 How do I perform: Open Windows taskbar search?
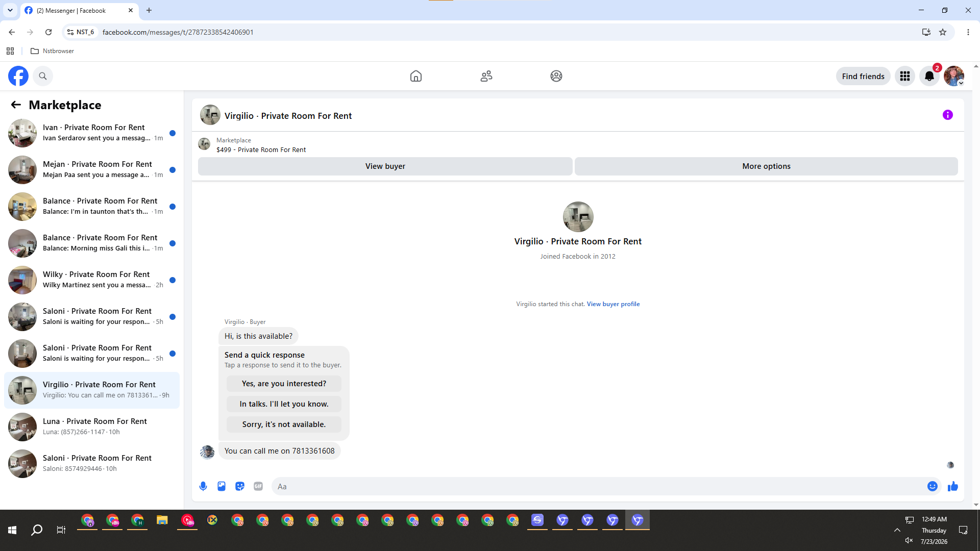tap(37, 530)
